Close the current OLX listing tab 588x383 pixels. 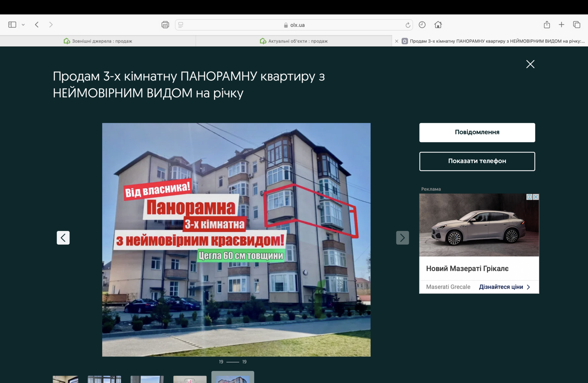[x=397, y=41]
